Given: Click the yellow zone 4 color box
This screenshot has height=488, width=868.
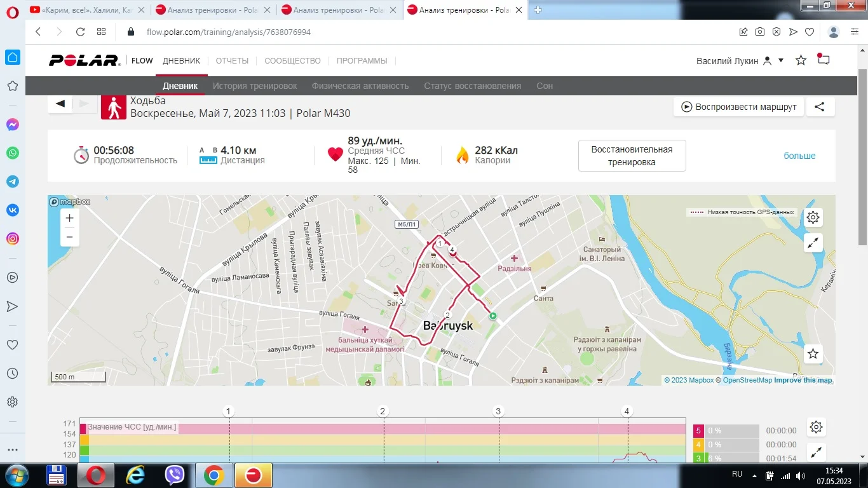Looking at the screenshot, I should [698, 445].
